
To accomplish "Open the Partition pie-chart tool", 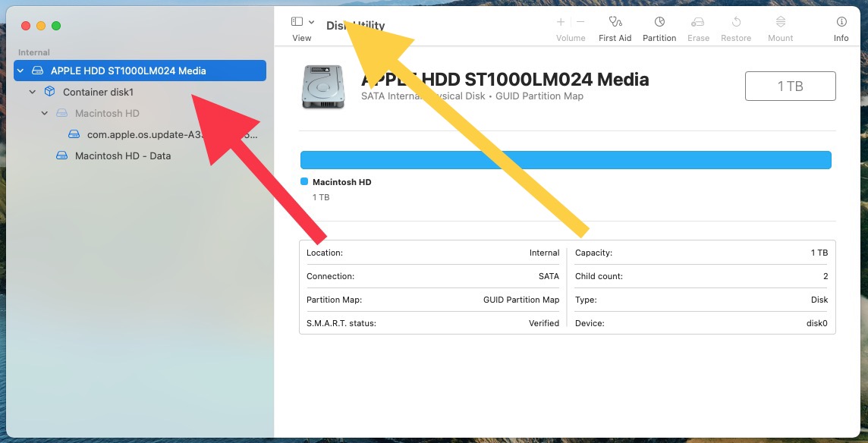I will click(x=659, y=22).
